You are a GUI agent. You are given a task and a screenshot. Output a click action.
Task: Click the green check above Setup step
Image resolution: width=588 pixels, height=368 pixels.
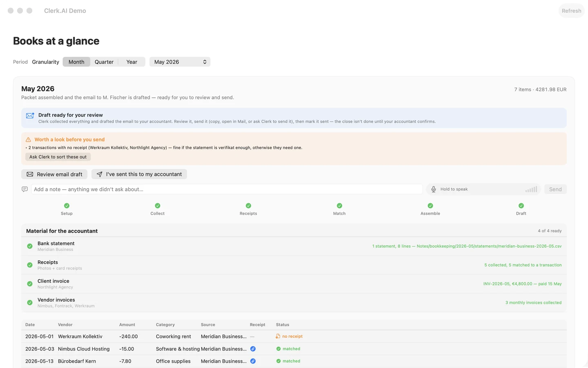coord(67,206)
